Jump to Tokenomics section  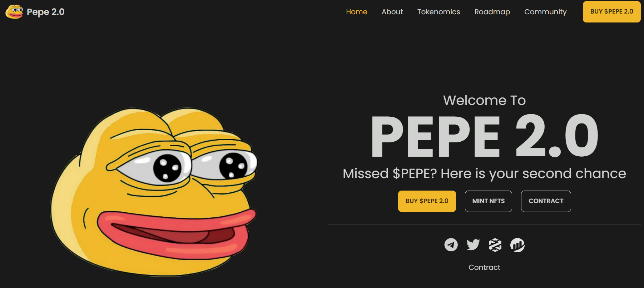tap(439, 12)
